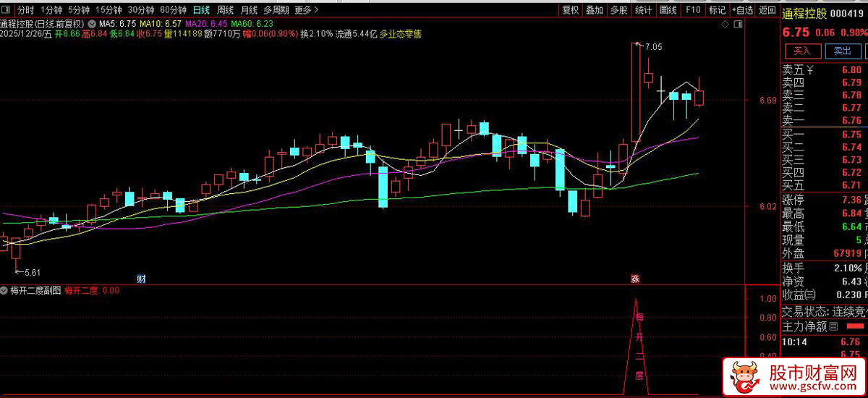
Task: Open the 多股 multi-stock view
Action: (618, 10)
